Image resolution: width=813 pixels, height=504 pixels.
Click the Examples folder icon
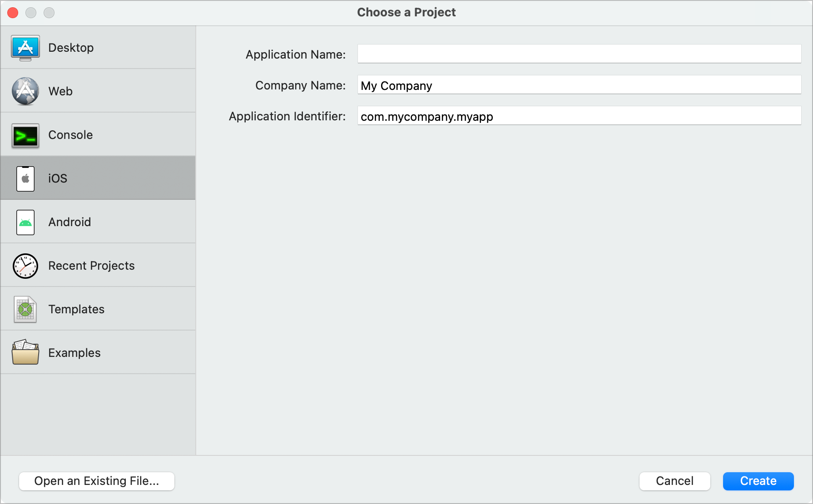click(25, 352)
